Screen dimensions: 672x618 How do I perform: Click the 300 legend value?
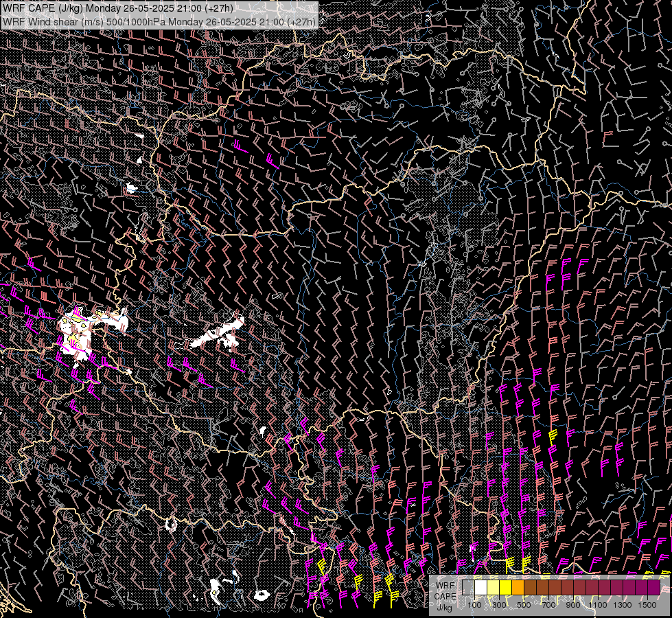pos(499,605)
